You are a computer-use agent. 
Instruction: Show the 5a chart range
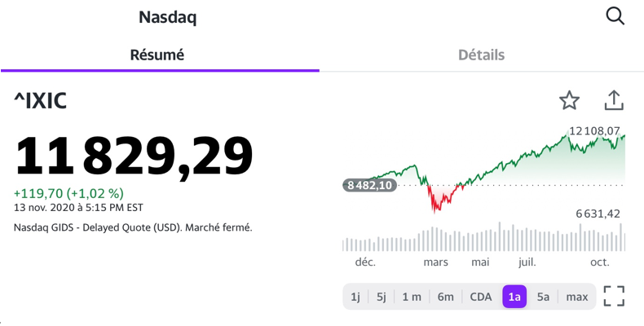543,297
